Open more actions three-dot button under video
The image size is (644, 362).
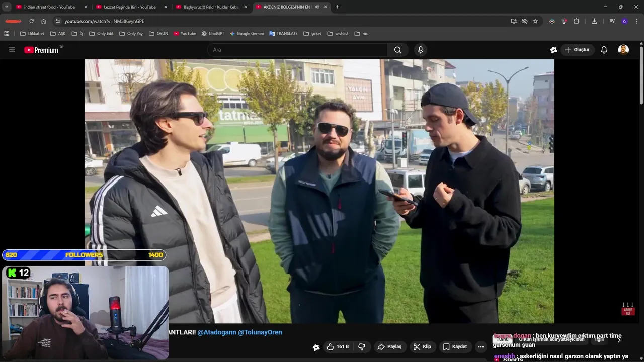481,347
